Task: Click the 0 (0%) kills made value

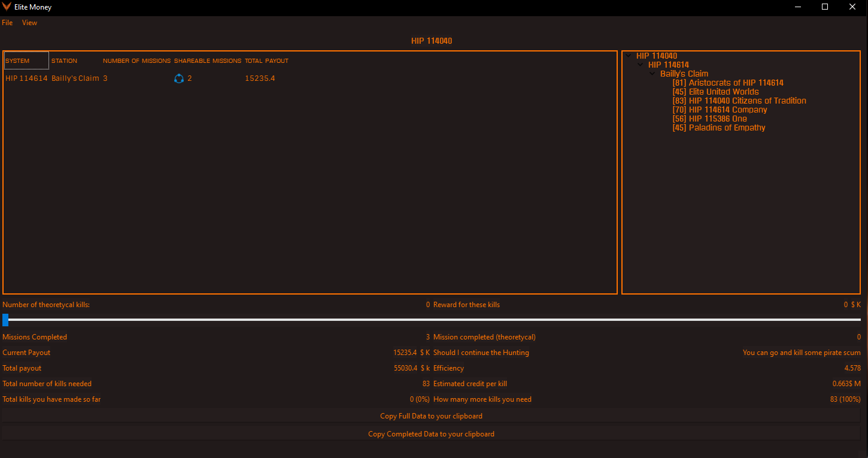Action: tap(420, 399)
